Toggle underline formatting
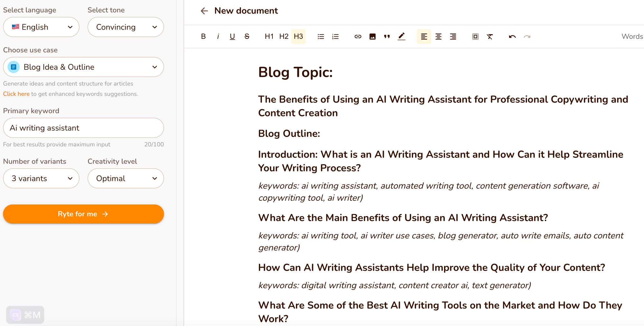Screen dimensions: 644x326 pyautogui.click(x=232, y=36)
